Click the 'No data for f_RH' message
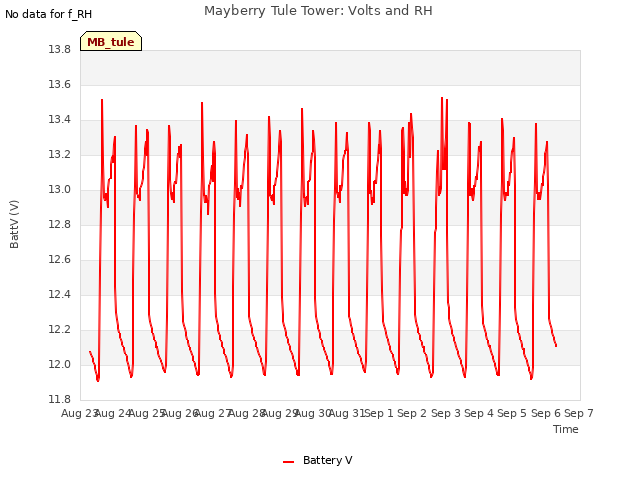Image resolution: width=640 pixels, height=480 pixels. coord(49,14)
